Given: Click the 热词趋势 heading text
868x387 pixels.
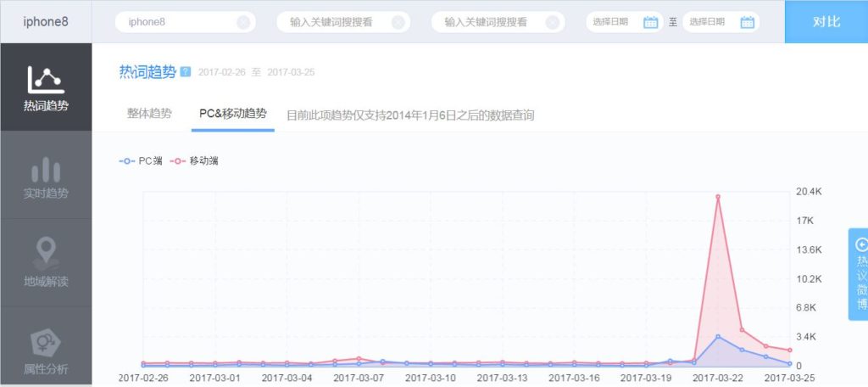Looking at the screenshot, I should (x=147, y=71).
